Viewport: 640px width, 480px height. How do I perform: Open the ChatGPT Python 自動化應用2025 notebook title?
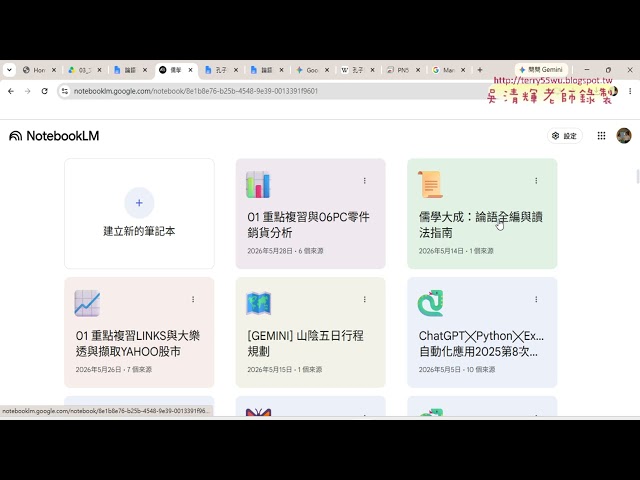[481, 343]
